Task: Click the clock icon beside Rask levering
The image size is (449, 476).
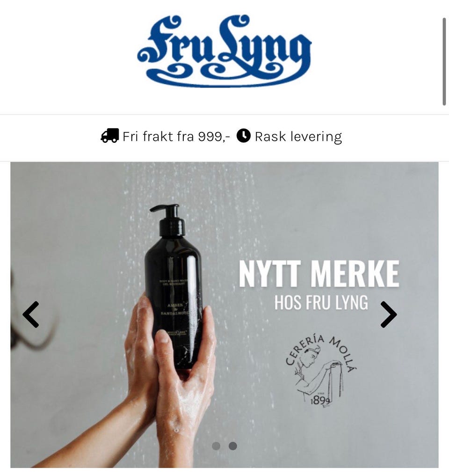Action: [243, 136]
